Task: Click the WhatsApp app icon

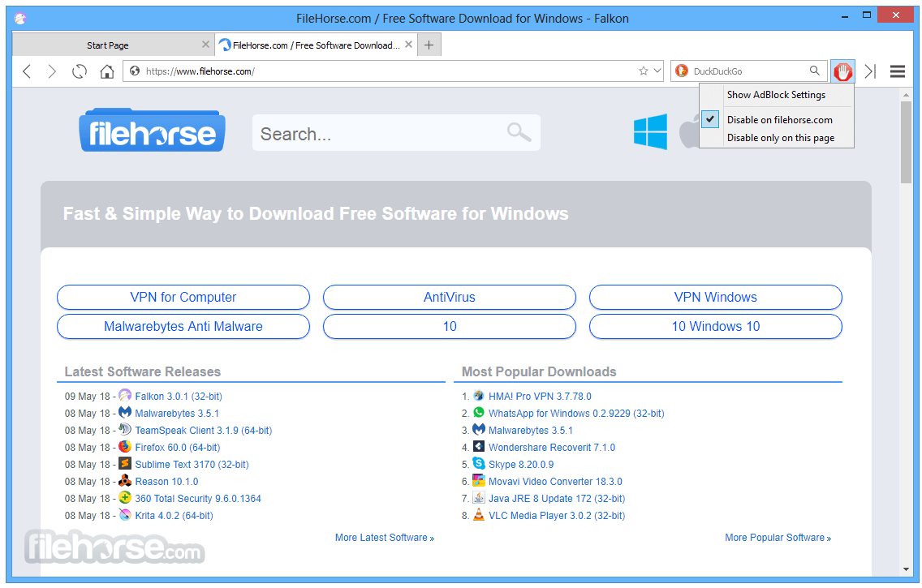Action: [x=479, y=412]
